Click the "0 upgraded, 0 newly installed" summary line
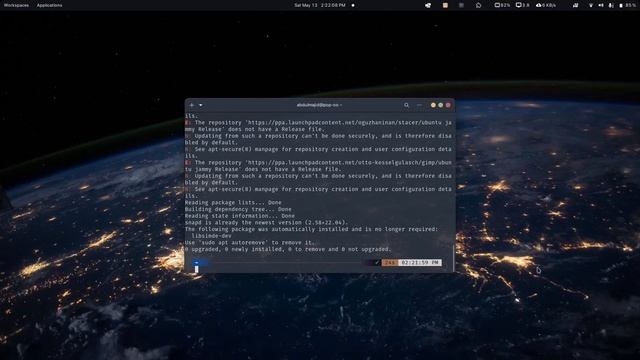Screen dimensions: 640x360 coord(288,249)
